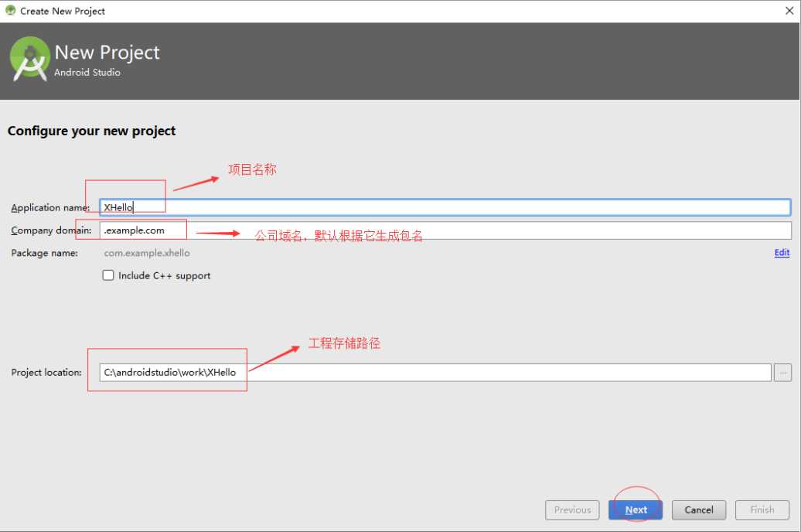Click the Project location label
This screenshot has height=532, width=801.
pyautogui.click(x=46, y=373)
